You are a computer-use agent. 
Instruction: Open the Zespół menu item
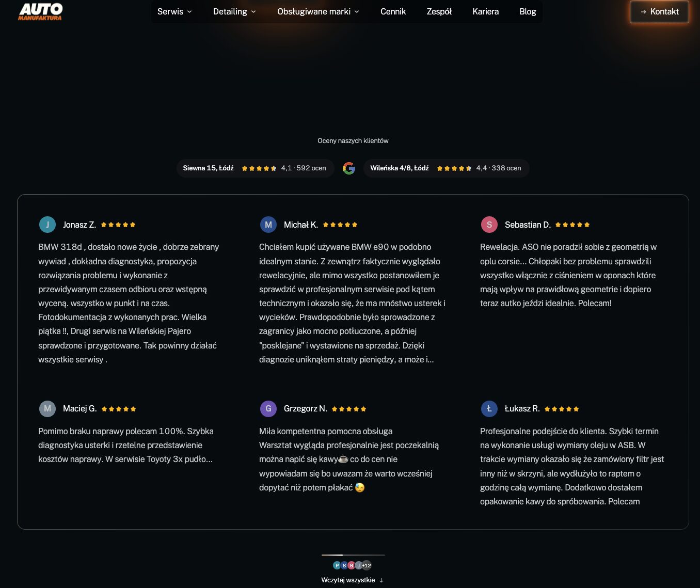pyautogui.click(x=439, y=11)
